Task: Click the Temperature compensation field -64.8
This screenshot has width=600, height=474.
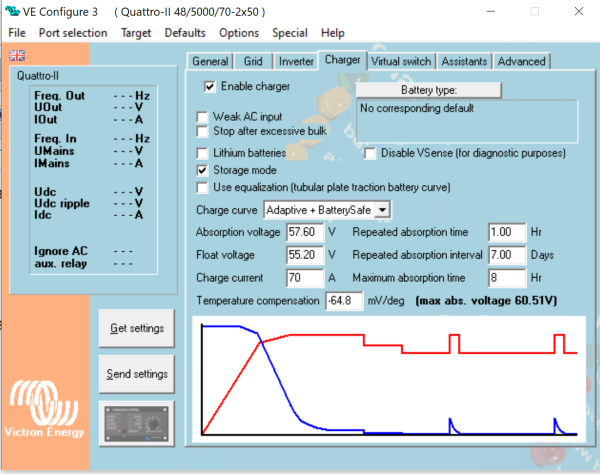Action: tap(344, 301)
